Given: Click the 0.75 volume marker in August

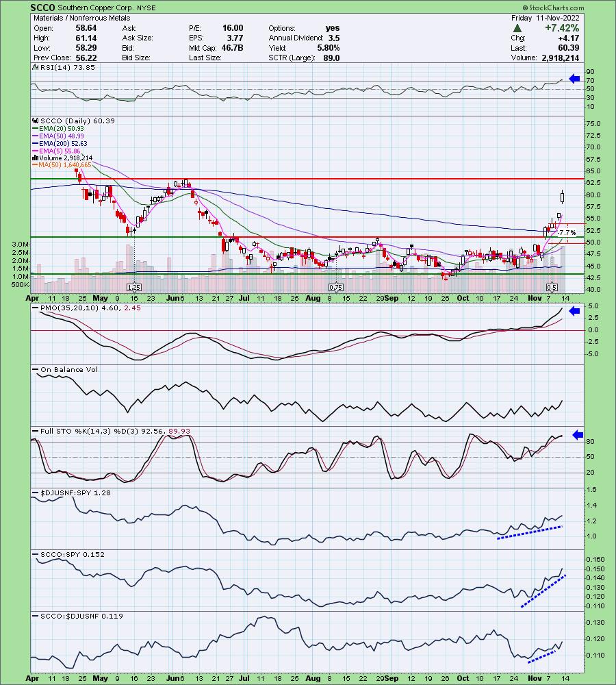Looking at the screenshot, I should pyautogui.click(x=336, y=288).
